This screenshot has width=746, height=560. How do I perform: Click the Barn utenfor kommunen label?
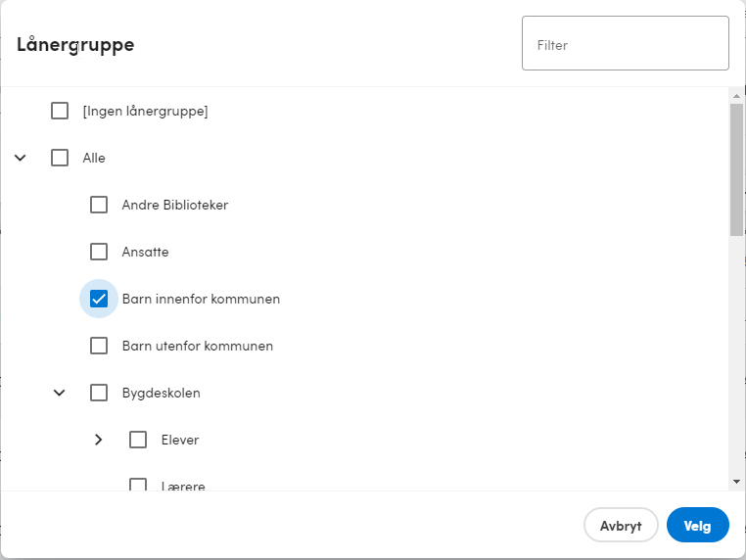point(198,346)
